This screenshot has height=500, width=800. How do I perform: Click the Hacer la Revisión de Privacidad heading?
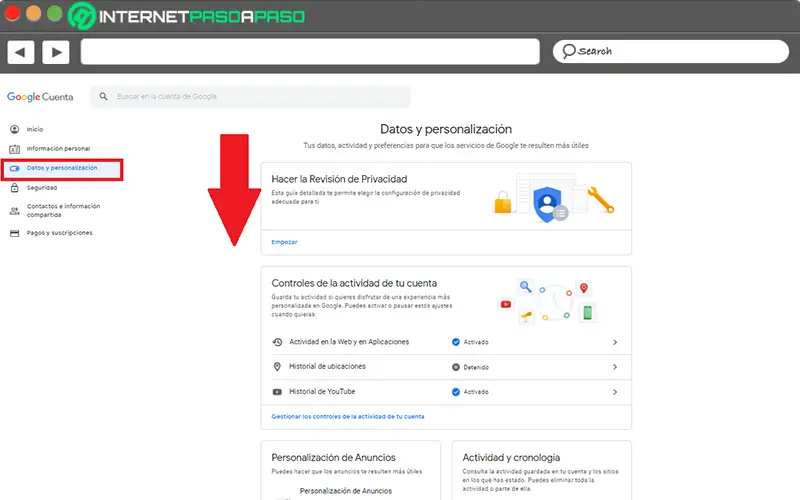point(339,179)
